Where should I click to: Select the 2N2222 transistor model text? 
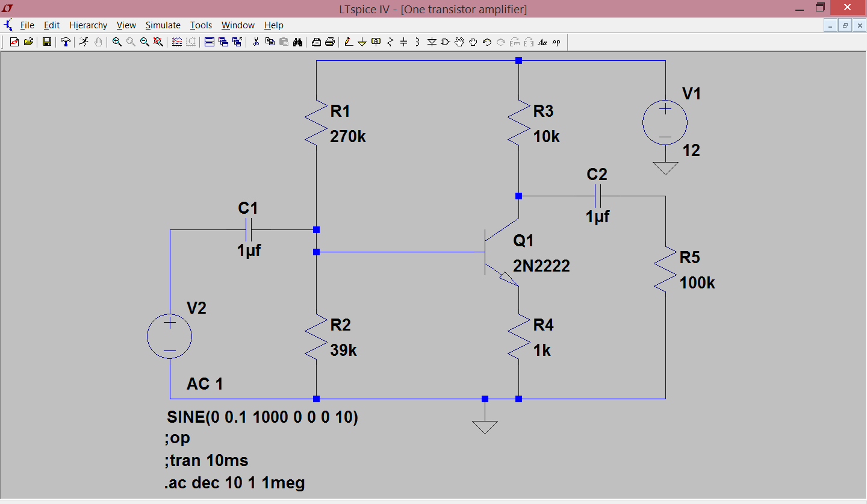pyautogui.click(x=541, y=266)
